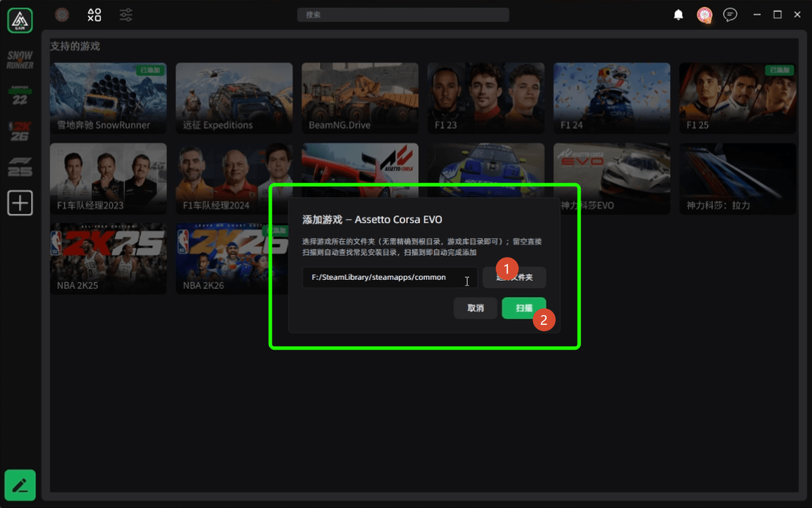Close the application window

click(797, 15)
